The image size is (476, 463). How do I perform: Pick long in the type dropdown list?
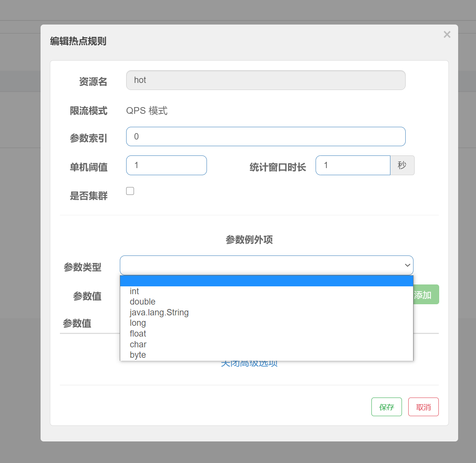(138, 323)
